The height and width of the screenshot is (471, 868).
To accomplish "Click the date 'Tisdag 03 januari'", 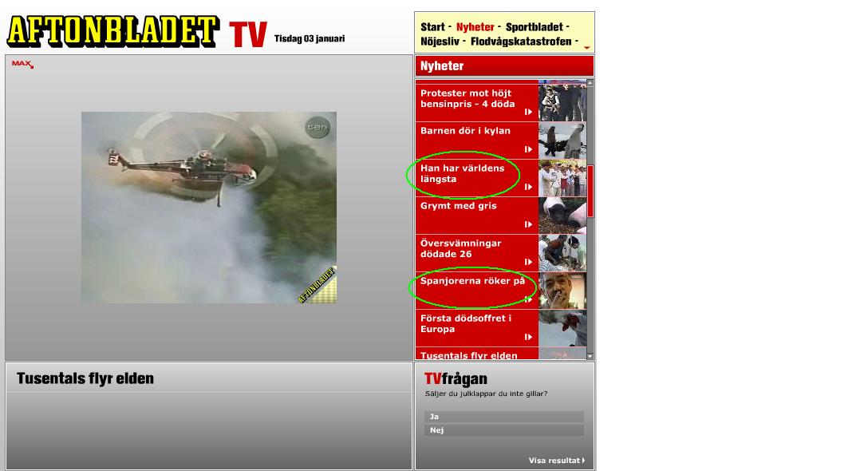I will point(310,39).
